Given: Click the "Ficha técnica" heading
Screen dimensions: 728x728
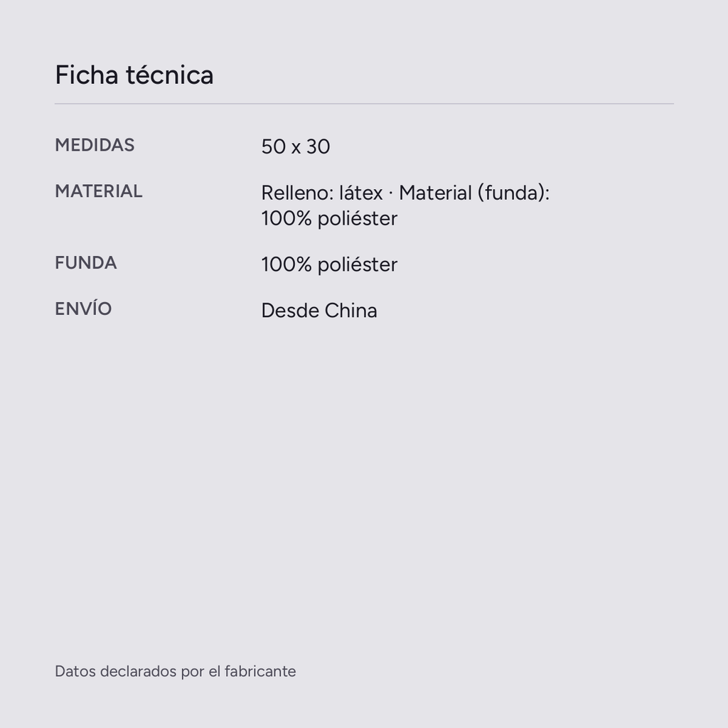Looking at the screenshot, I should click(134, 75).
